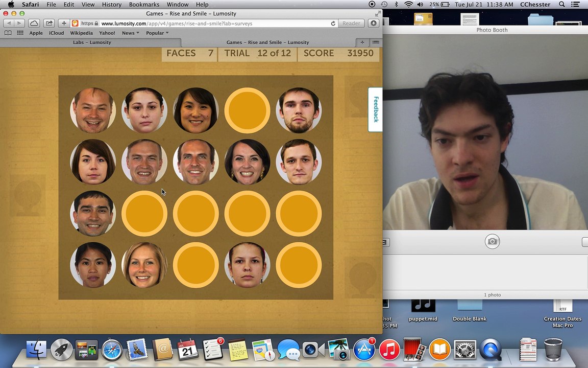The image size is (588, 368).
Task: Open the bookmarks sidebar book icon
Action: click(8, 33)
